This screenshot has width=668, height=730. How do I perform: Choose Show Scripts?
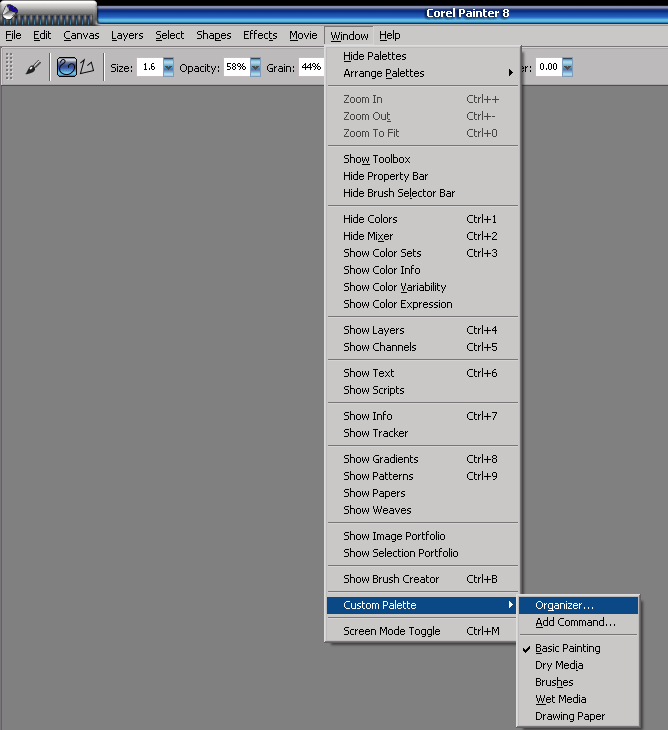(423, 390)
